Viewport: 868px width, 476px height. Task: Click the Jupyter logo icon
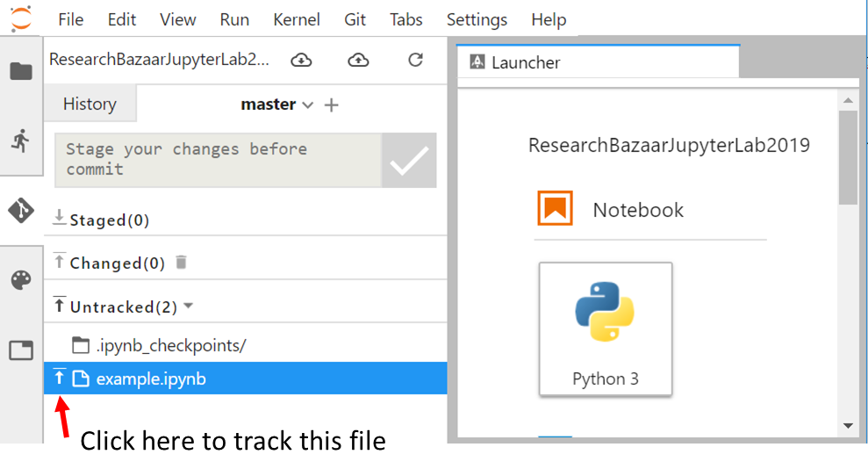[21, 18]
